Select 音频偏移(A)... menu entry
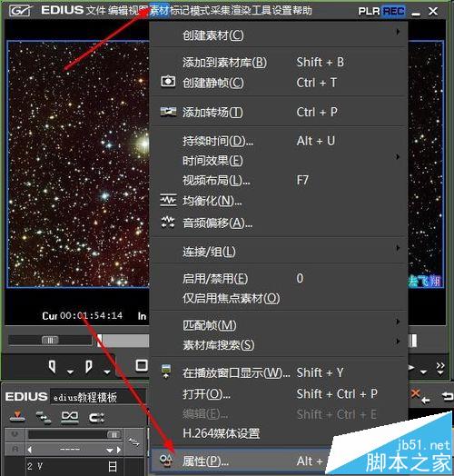This screenshot has height=476, width=454. coord(279,223)
